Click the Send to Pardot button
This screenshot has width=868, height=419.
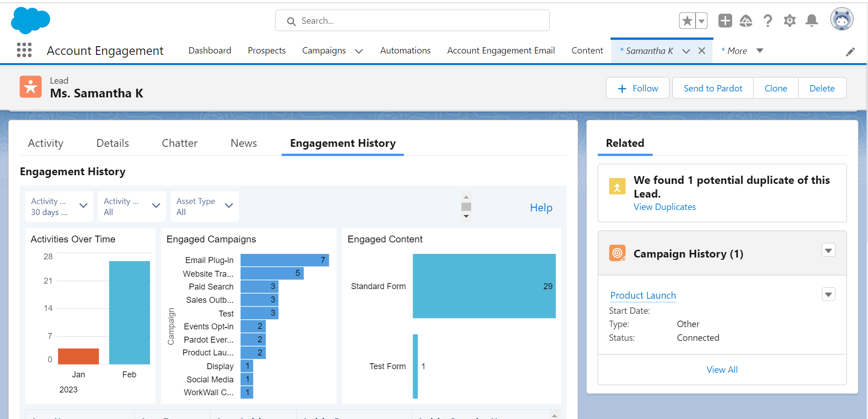pos(713,88)
